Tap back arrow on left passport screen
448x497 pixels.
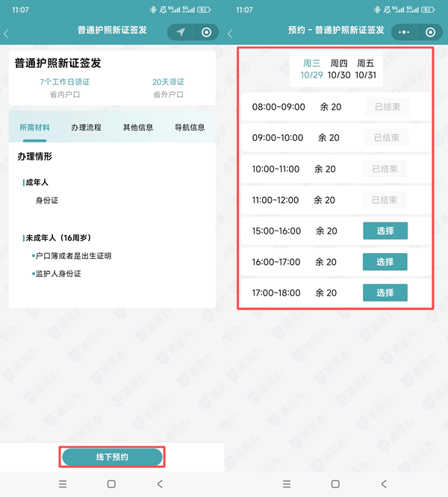(x=6, y=34)
